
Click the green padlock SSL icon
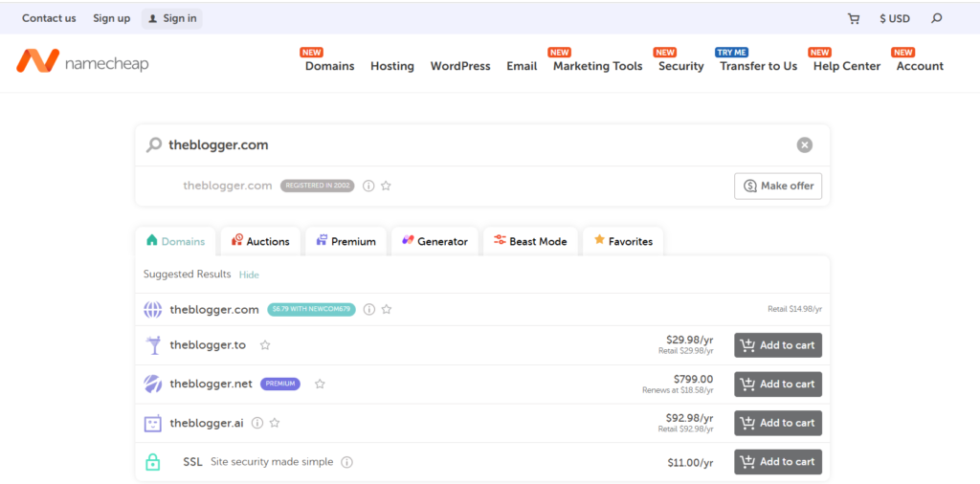pyautogui.click(x=153, y=462)
